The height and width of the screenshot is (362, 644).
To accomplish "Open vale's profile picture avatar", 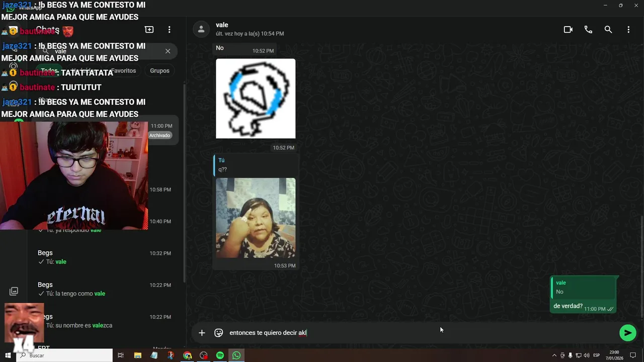I will tap(201, 29).
